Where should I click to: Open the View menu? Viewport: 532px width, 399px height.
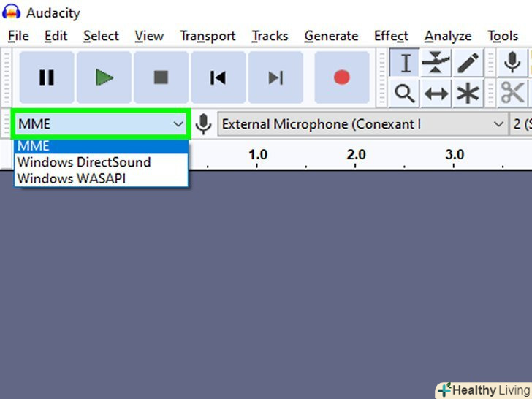click(x=149, y=36)
